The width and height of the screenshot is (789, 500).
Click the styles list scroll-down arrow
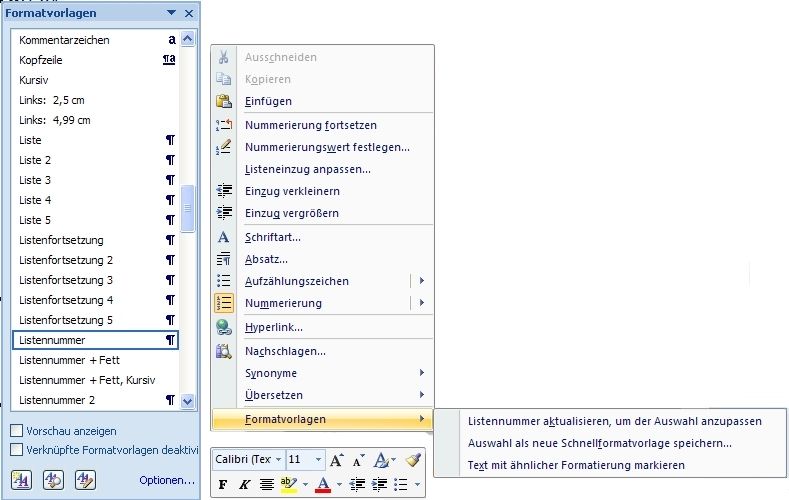click(188, 401)
